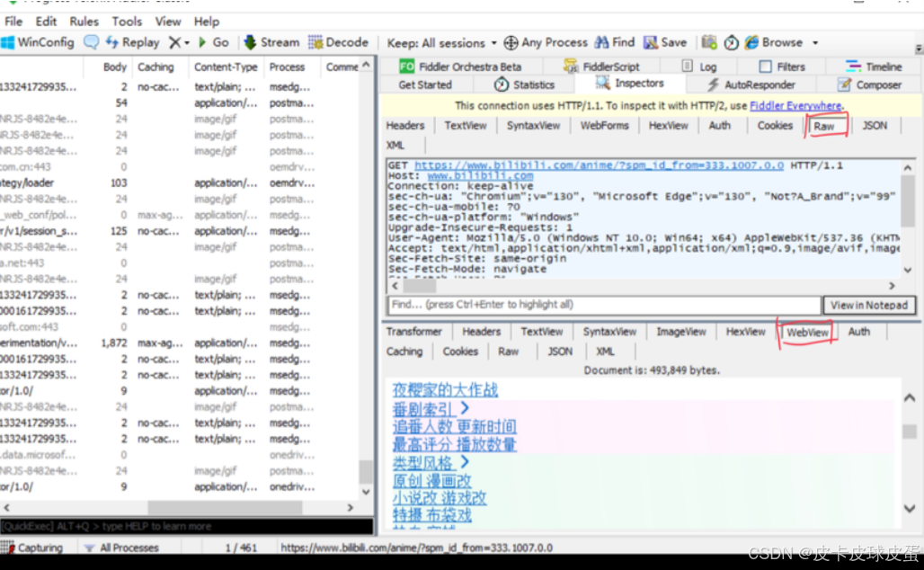Click the Find text search field

603,305
